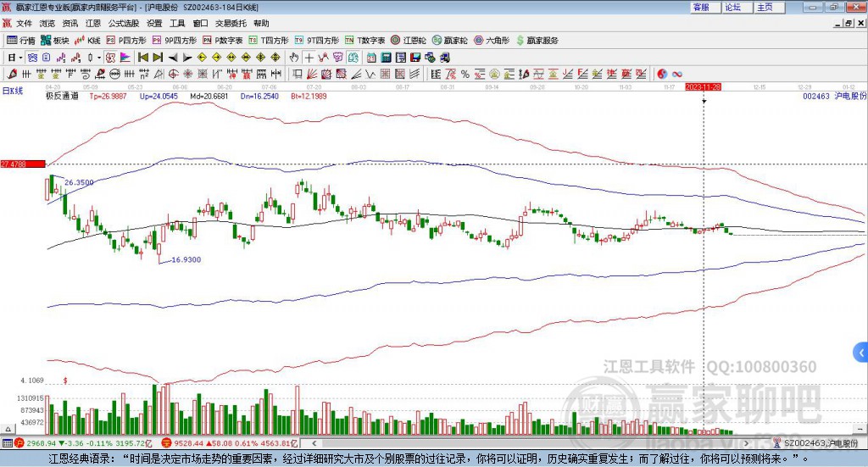Jump to last bar icon
This screenshot has width=868, height=467.
158,58
